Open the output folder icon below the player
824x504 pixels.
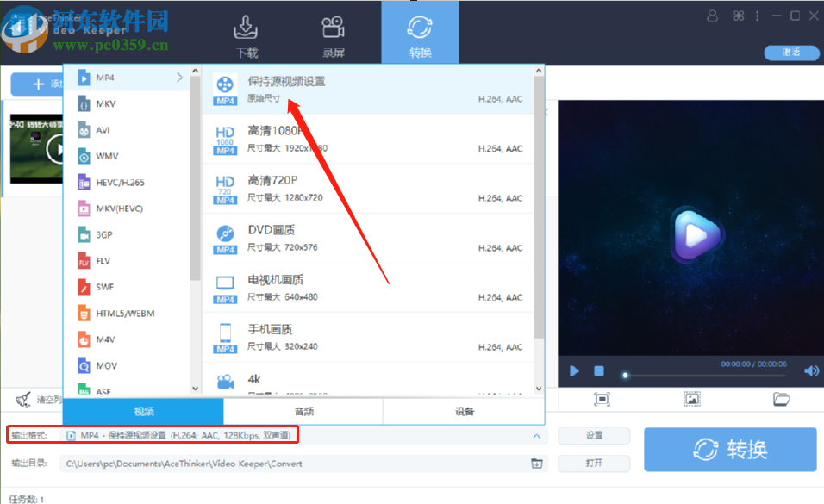781,399
